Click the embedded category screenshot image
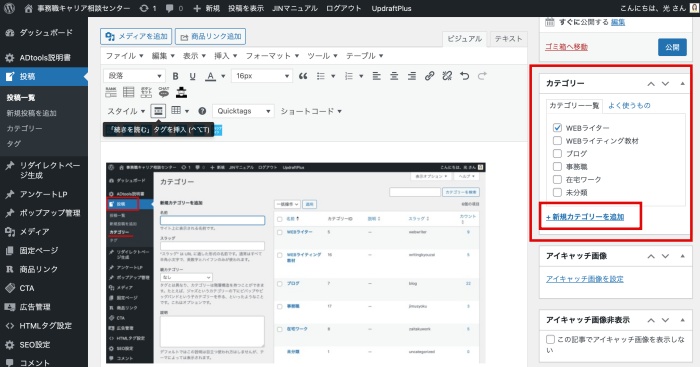 (296, 263)
